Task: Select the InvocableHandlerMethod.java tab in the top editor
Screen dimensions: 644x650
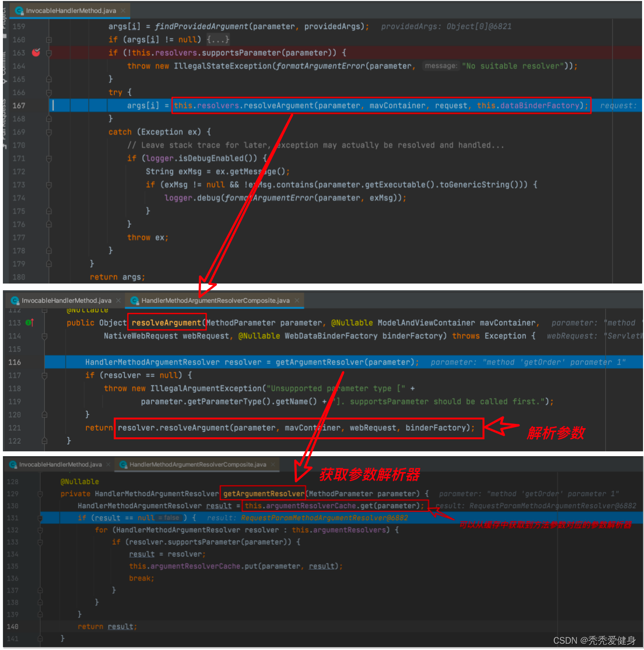Action: point(70,11)
